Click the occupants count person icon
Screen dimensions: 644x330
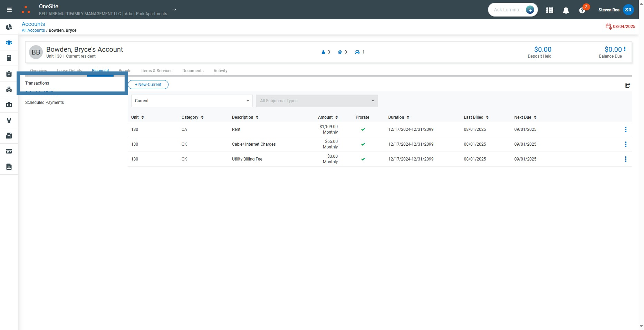[x=323, y=52]
